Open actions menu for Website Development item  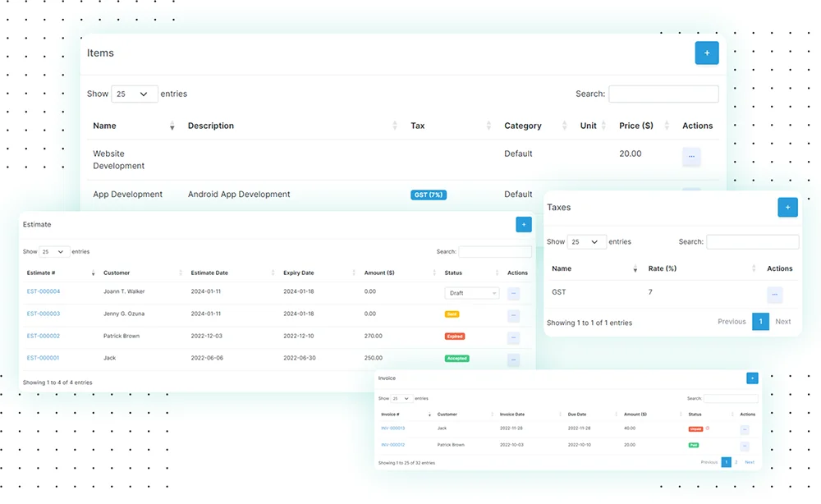click(x=691, y=156)
